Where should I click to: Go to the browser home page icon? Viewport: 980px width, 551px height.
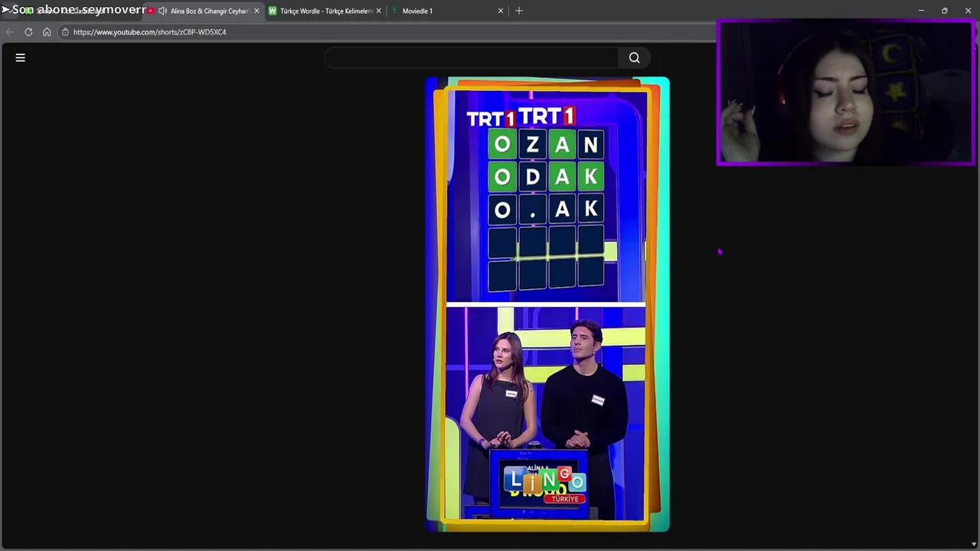coord(47,32)
